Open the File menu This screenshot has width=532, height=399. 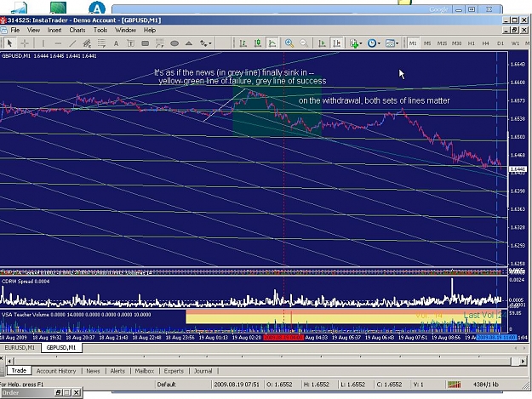(15, 30)
